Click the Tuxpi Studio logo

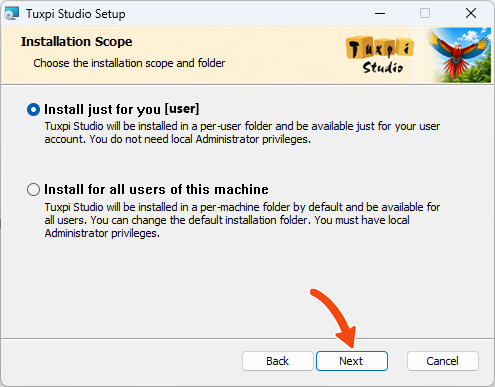[380, 55]
